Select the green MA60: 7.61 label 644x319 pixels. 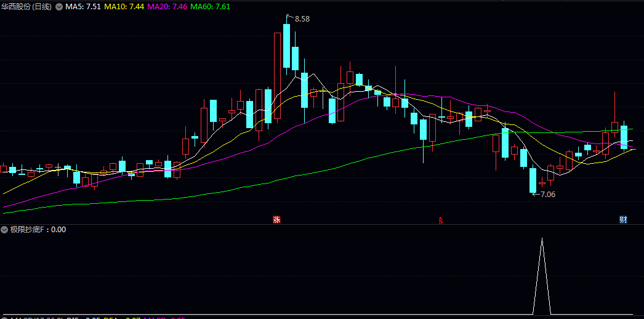pyautogui.click(x=211, y=7)
